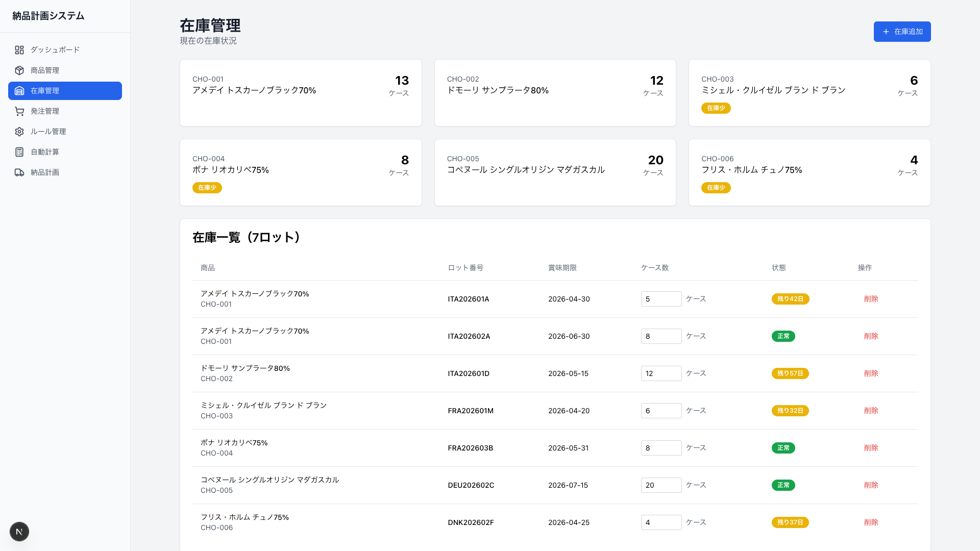Delete lot DEU202602C using 削除 link
The width and height of the screenshot is (980, 551).
click(x=871, y=485)
